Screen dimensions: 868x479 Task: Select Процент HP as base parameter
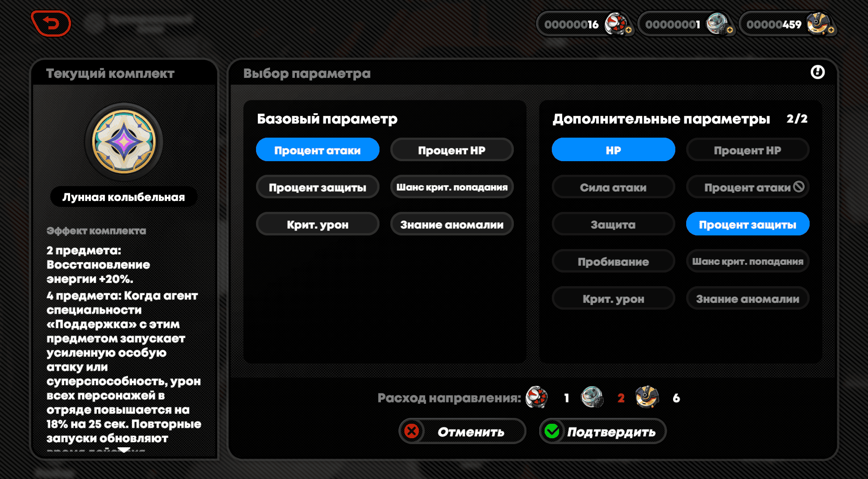pyautogui.click(x=452, y=150)
